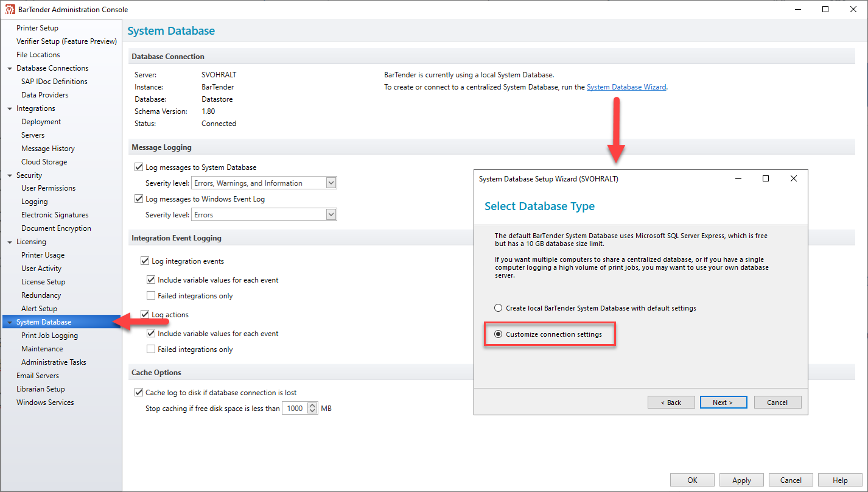Go to File Locations
This screenshot has width=868, height=492.
click(38, 55)
